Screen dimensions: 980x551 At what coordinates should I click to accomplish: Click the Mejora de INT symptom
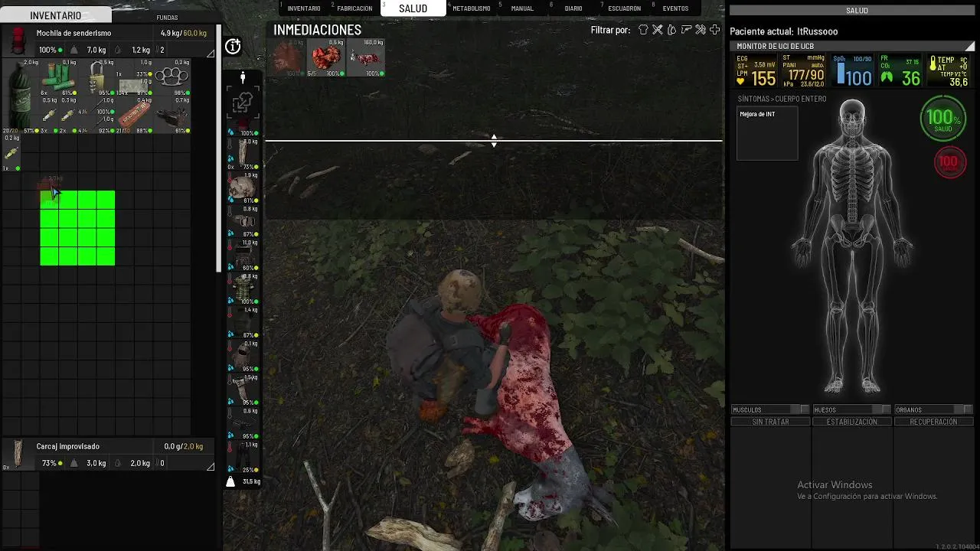(x=757, y=114)
